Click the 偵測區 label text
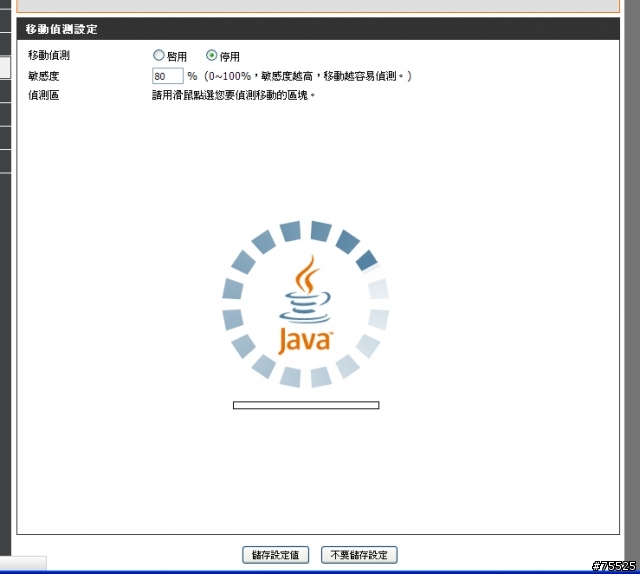This screenshot has height=574, width=640. click(x=44, y=96)
